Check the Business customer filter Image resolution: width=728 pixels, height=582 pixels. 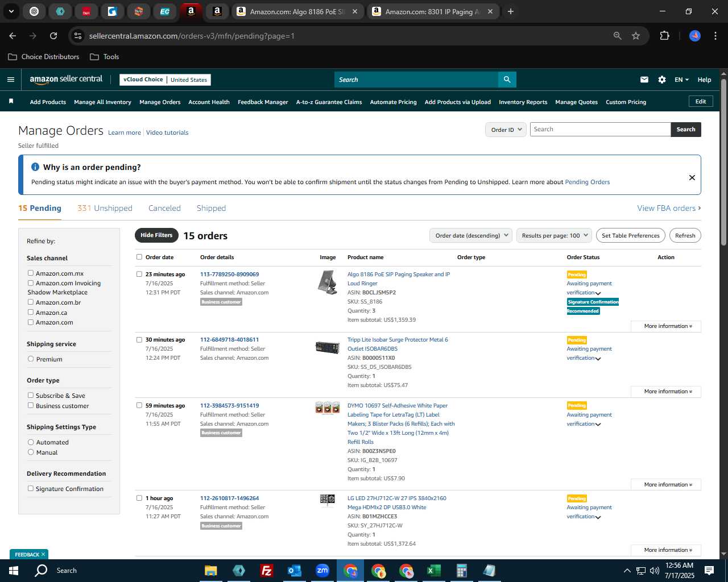(x=31, y=405)
